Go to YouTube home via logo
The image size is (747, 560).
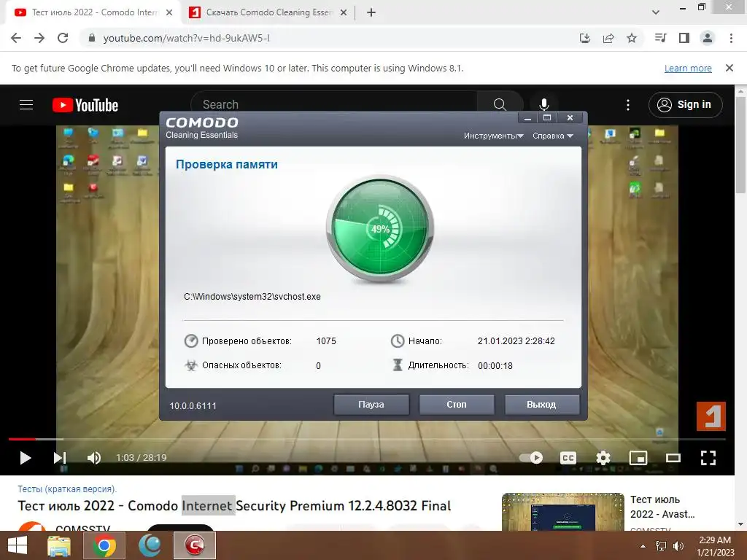click(85, 105)
